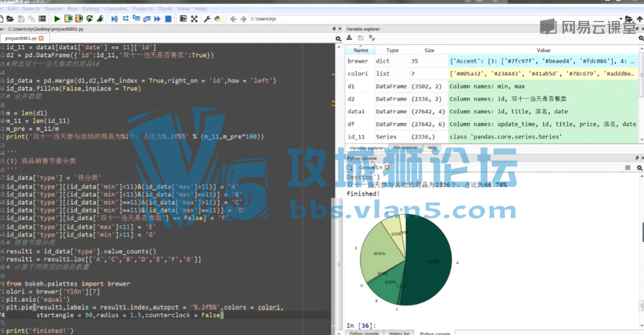Open run configuration wrench icon
The height and width of the screenshot is (335, 644).
tap(100, 19)
